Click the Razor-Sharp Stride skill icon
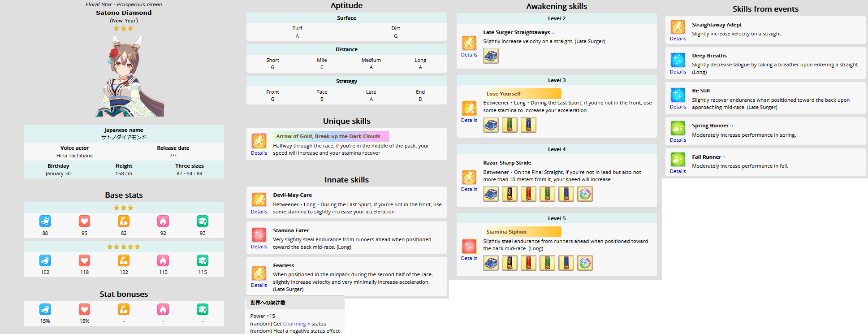 click(469, 178)
